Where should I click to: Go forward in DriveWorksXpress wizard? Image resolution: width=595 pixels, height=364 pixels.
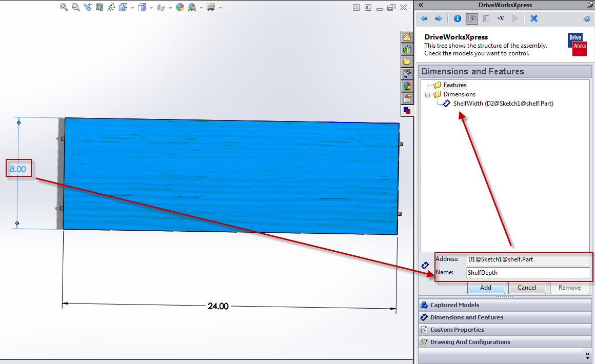point(438,18)
